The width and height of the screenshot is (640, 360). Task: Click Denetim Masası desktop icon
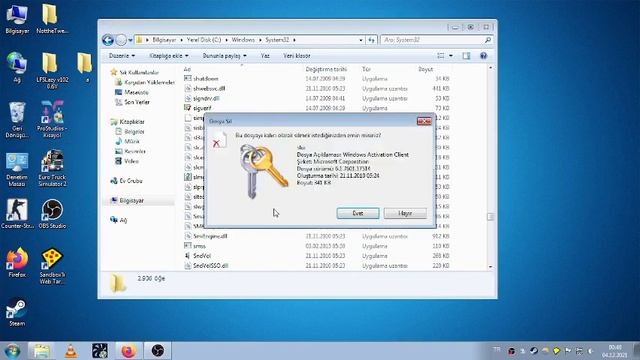pos(17,169)
